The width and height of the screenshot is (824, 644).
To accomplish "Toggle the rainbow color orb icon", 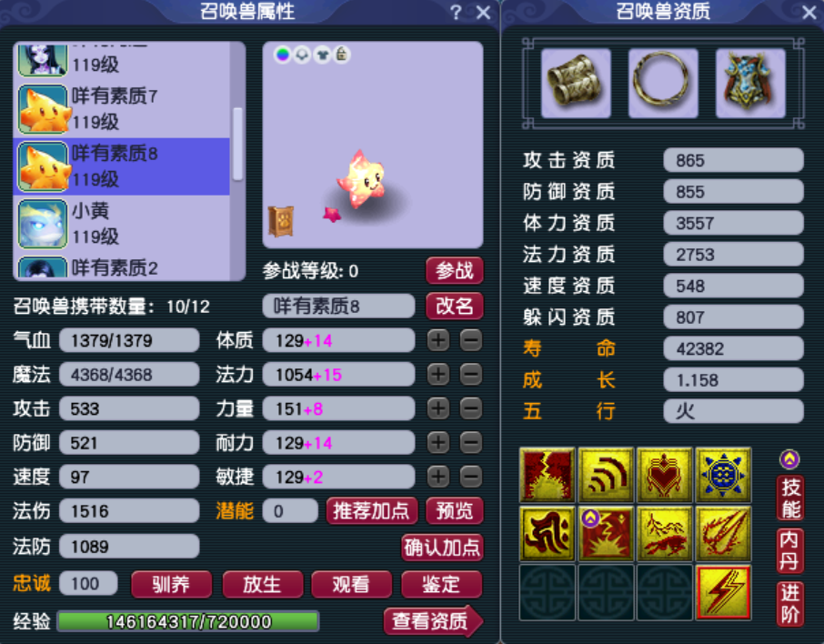I will (x=283, y=55).
